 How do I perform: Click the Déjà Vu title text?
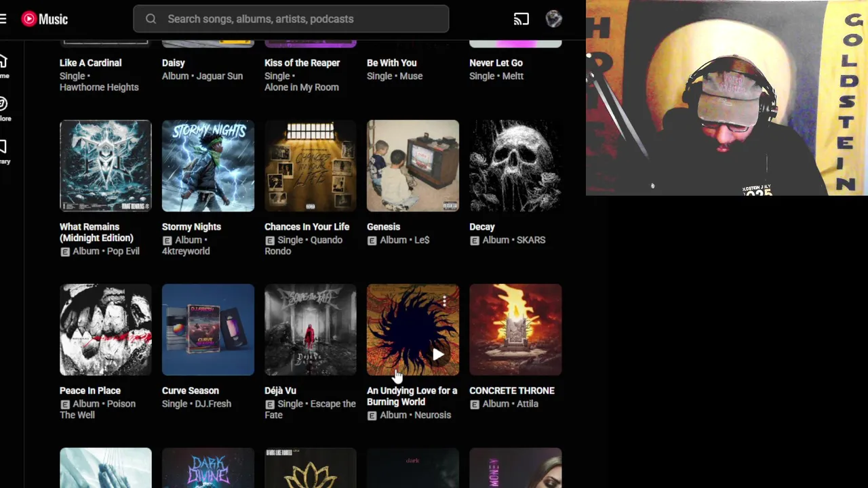click(x=281, y=390)
